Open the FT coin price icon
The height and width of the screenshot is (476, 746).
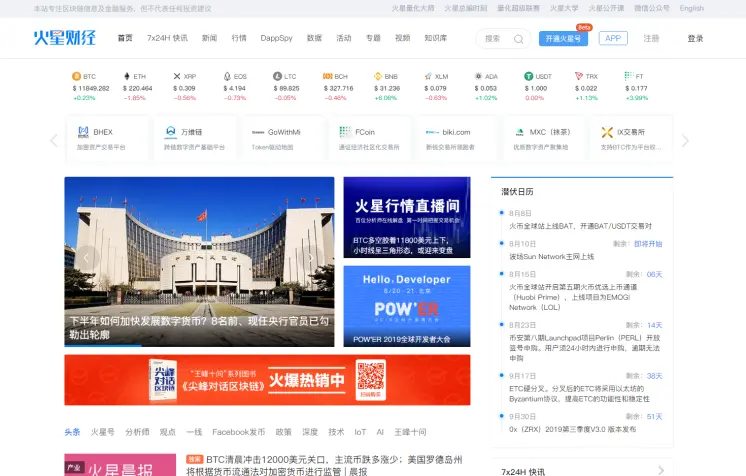pyautogui.click(x=629, y=76)
